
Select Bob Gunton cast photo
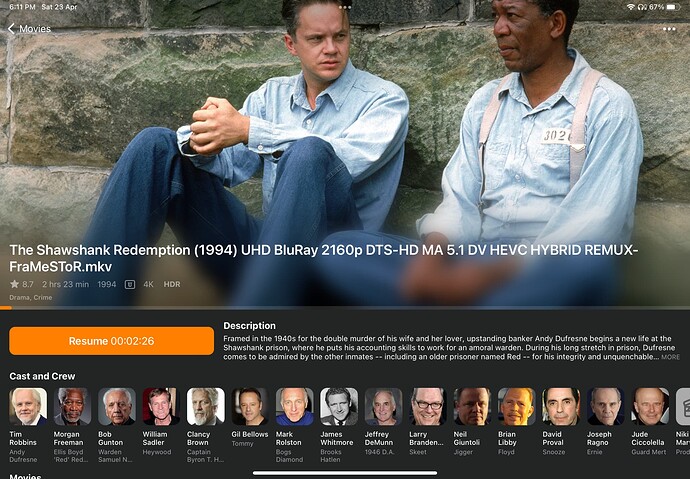117,406
